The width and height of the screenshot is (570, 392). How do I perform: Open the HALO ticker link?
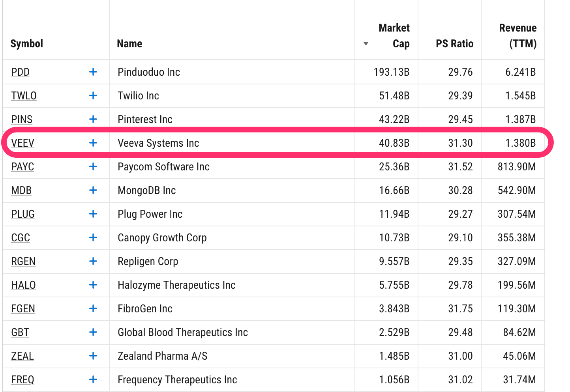[x=23, y=285]
